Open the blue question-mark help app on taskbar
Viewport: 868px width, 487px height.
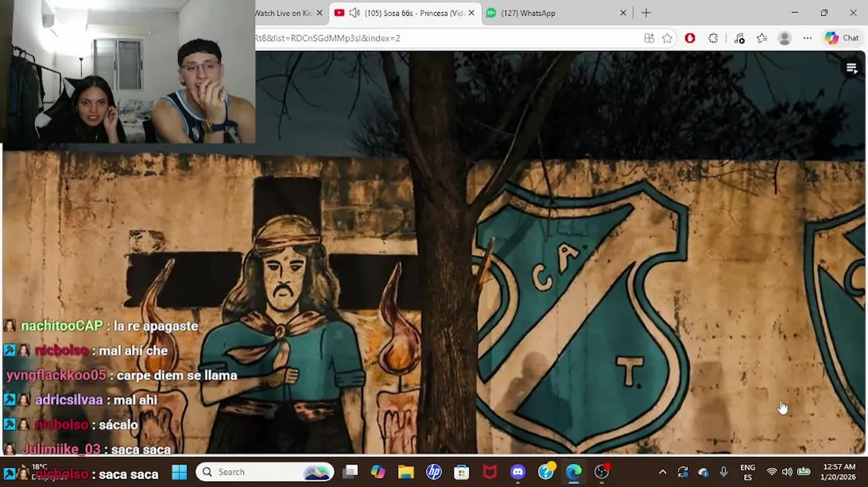[x=546, y=471]
